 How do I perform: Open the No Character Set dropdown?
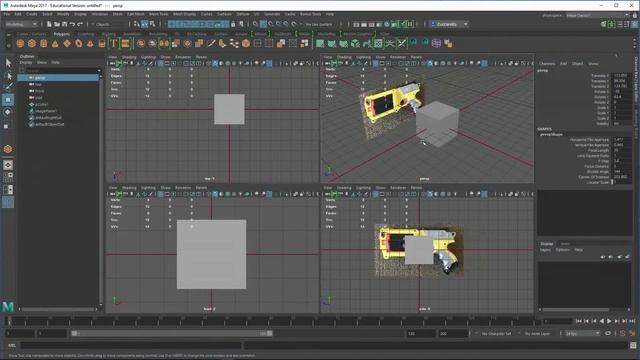[x=496, y=333]
